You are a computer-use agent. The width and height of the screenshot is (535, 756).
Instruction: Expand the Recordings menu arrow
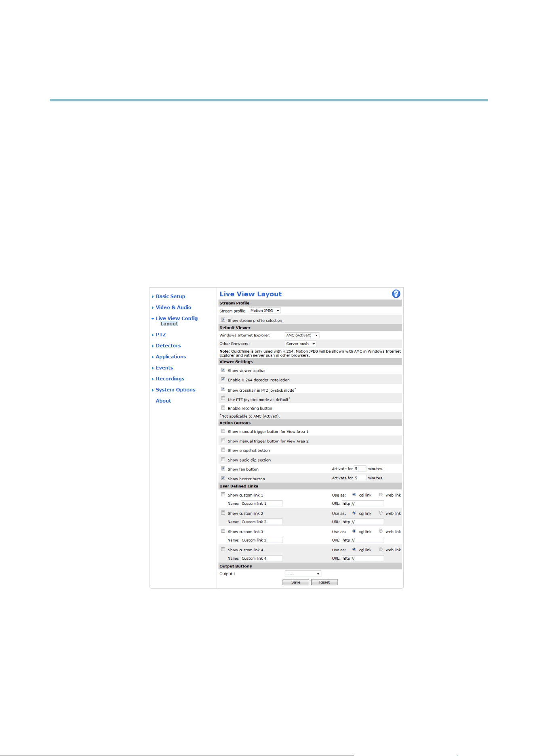click(x=153, y=379)
